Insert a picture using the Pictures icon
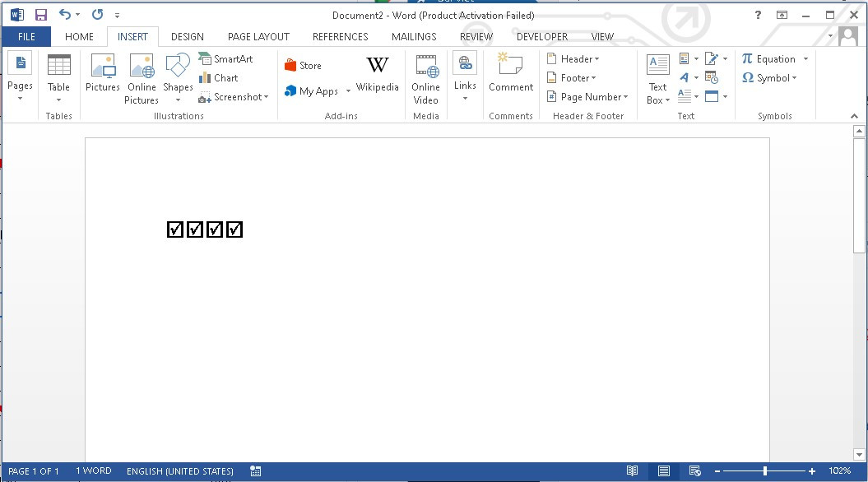The width and height of the screenshot is (868, 482). (103, 73)
